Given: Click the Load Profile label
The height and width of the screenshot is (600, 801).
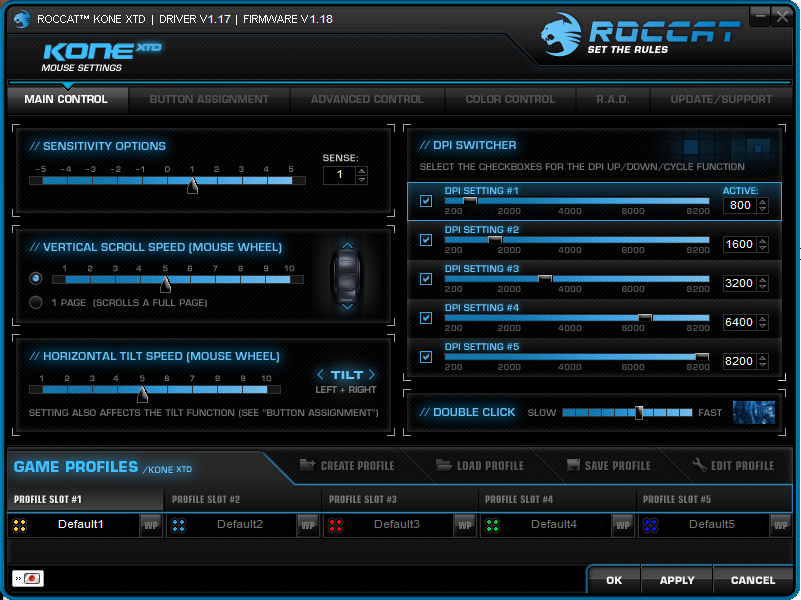Looking at the screenshot, I should point(490,466).
